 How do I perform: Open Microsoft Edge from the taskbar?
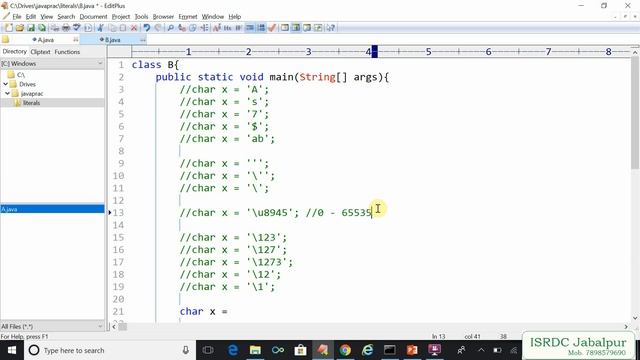pyautogui.click(x=233, y=350)
